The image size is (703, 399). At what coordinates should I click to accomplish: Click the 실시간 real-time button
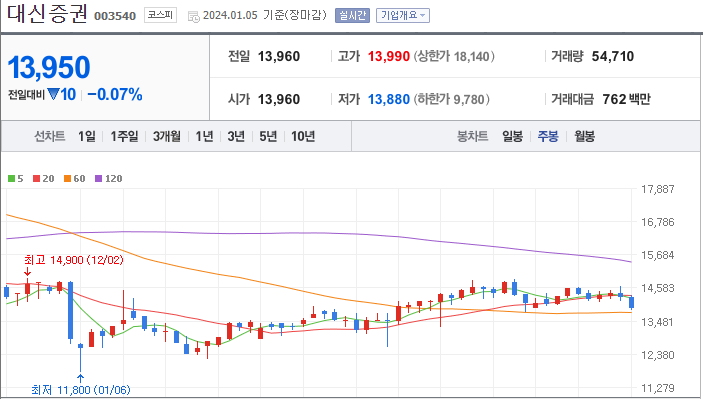(x=352, y=15)
